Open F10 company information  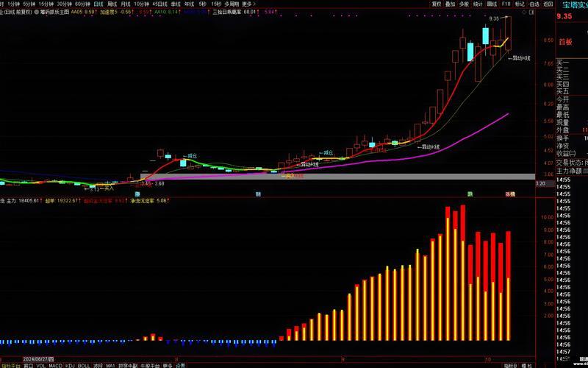[506, 4]
